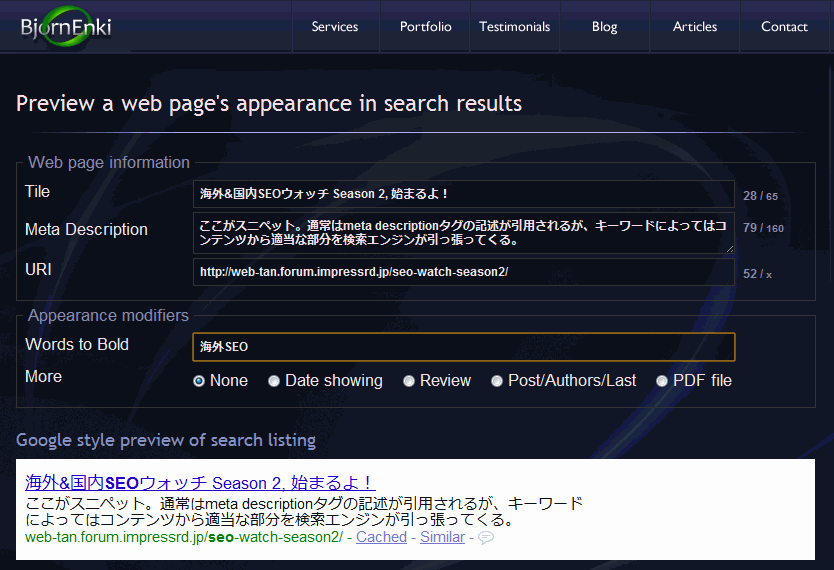Enable the Date showing option
This screenshot has width=834, height=570.
pos(274,381)
